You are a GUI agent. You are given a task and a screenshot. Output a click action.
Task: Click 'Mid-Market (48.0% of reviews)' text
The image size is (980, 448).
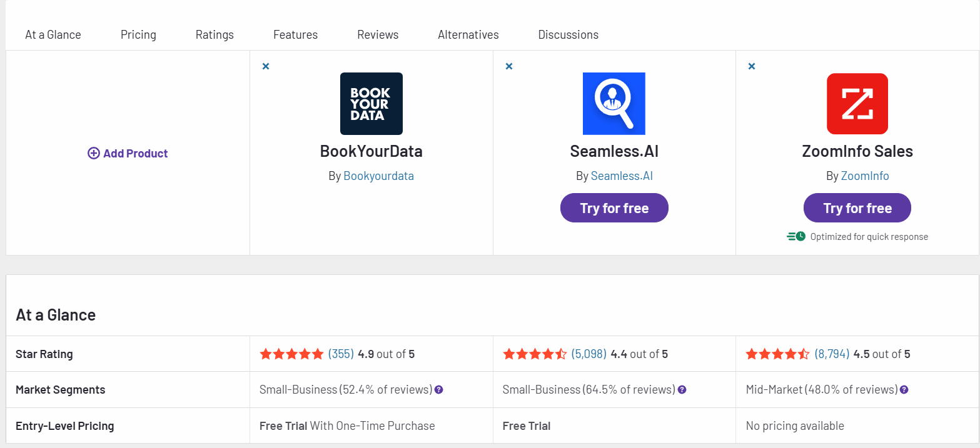click(x=822, y=390)
